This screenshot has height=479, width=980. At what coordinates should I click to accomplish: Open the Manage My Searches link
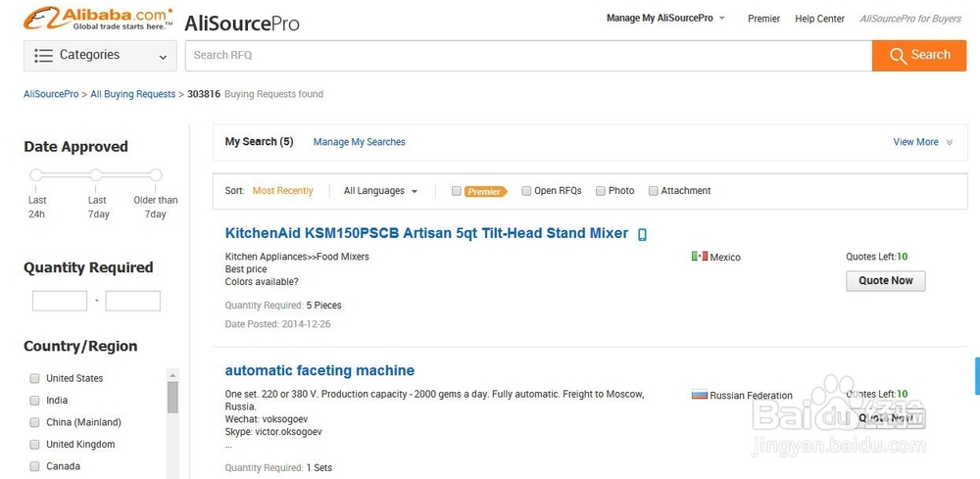pyautogui.click(x=359, y=142)
